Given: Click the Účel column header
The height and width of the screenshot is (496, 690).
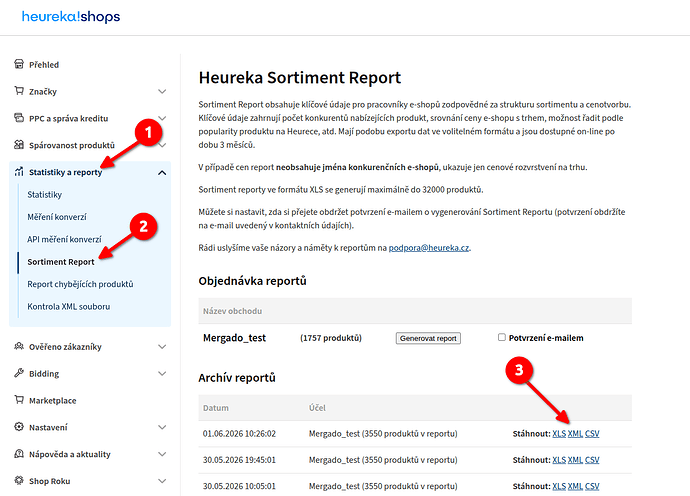Looking at the screenshot, I should (x=317, y=408).
